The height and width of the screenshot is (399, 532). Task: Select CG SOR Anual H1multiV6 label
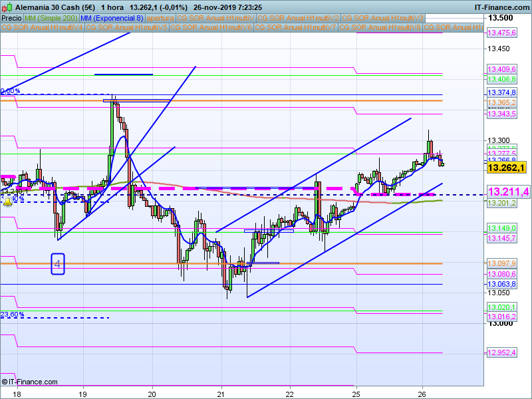tap(211, 27)
